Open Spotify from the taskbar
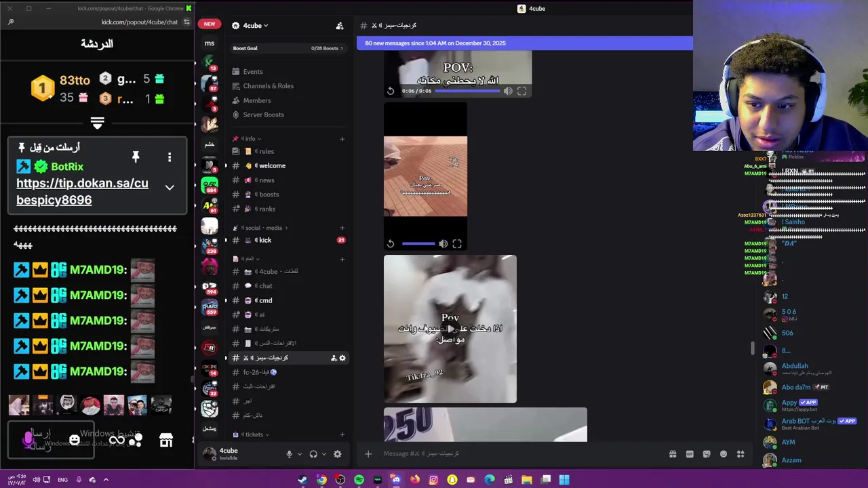868x488 pixels. point(359,480)
